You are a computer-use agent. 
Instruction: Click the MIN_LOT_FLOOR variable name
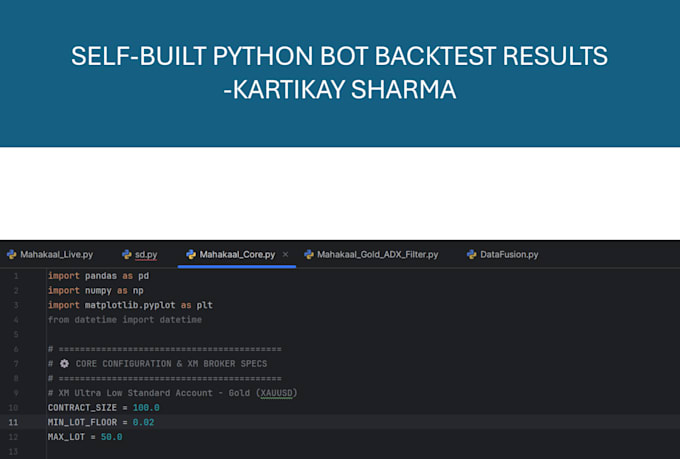(82, 422)
